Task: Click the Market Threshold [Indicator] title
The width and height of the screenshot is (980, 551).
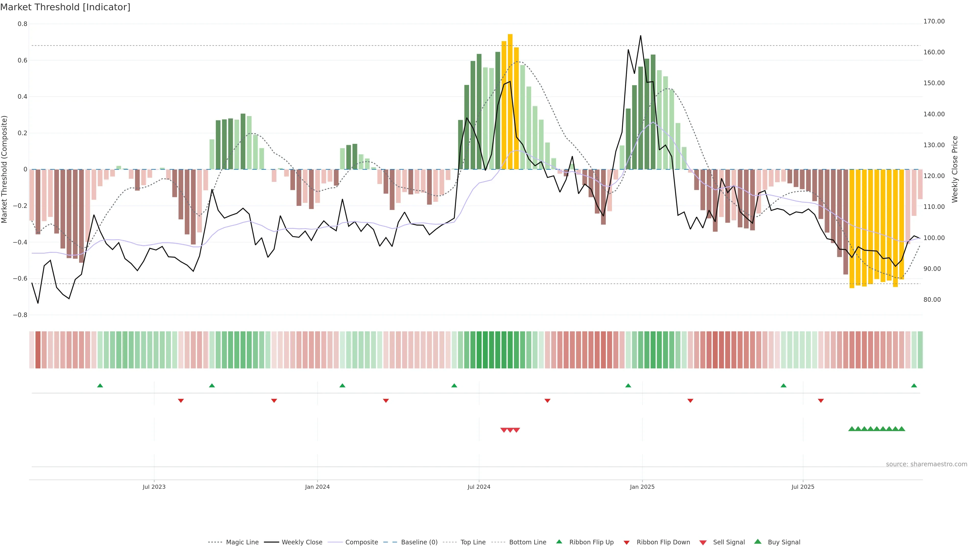Action: pos(65,7)
